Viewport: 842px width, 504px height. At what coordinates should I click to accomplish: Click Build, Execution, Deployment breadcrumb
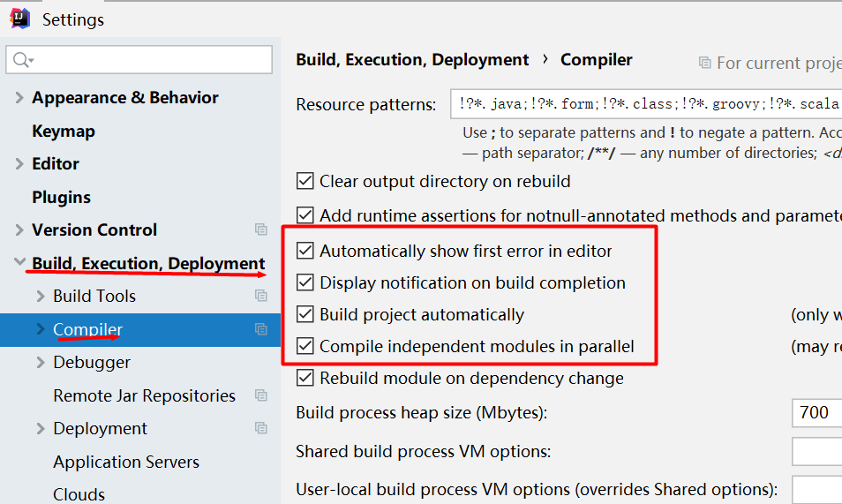coord(412,60)
